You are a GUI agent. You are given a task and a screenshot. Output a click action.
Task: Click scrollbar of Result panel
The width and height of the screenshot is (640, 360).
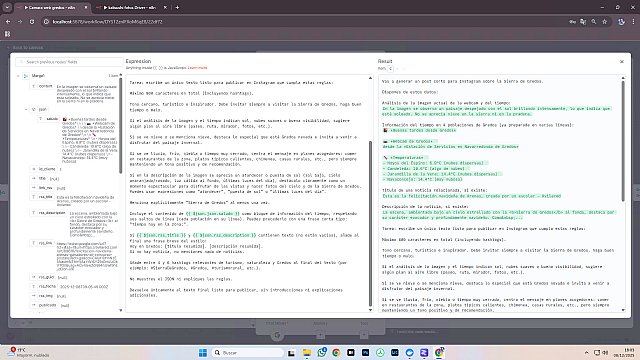click(x=623, y=141)
